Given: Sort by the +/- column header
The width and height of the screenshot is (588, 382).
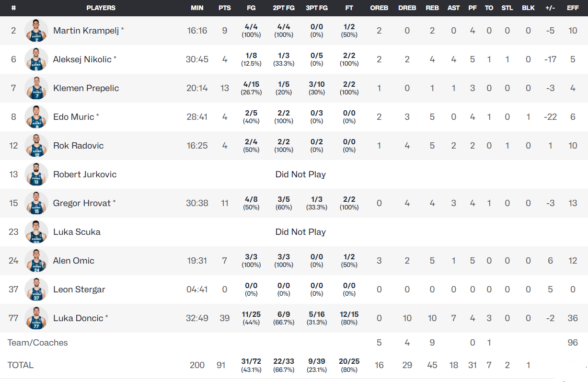Looking at the screenshot, I should pos(550,8).
